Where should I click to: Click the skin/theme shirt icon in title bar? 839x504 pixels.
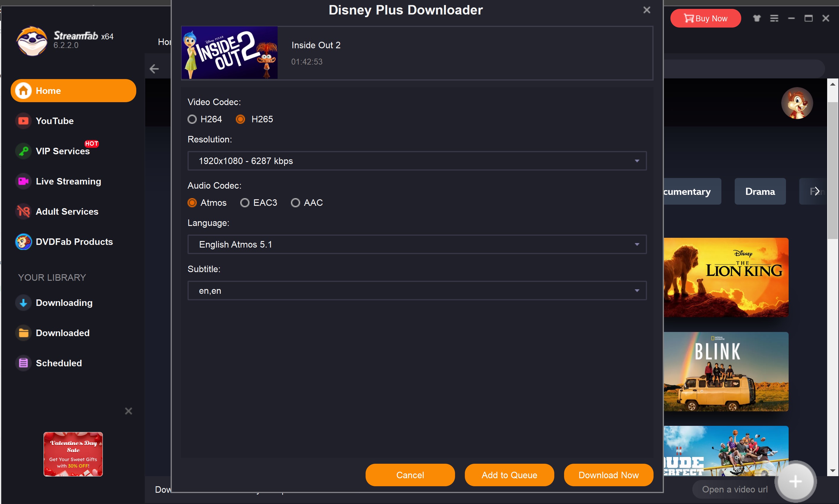[x=757, y=18]
